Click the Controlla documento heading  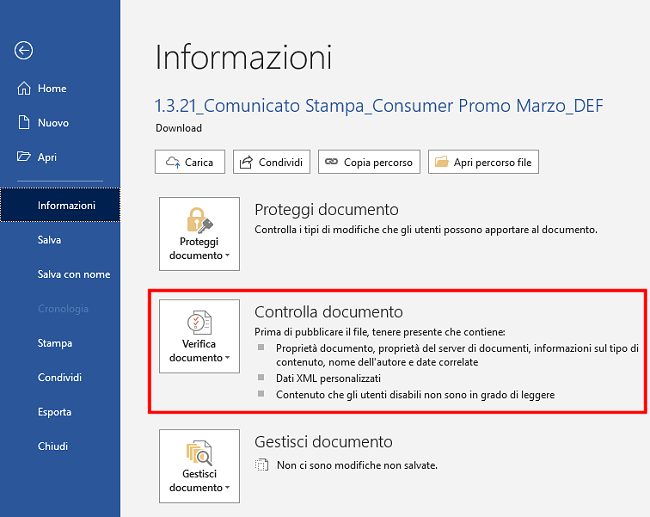click(328, 312)
